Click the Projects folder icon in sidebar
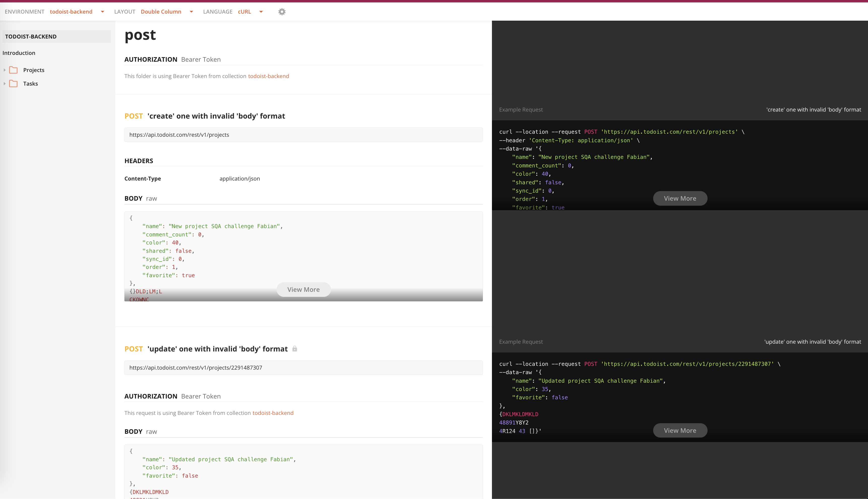Image resolution: width=868 pixels, height=499 pixels. (x=13, y=70)
